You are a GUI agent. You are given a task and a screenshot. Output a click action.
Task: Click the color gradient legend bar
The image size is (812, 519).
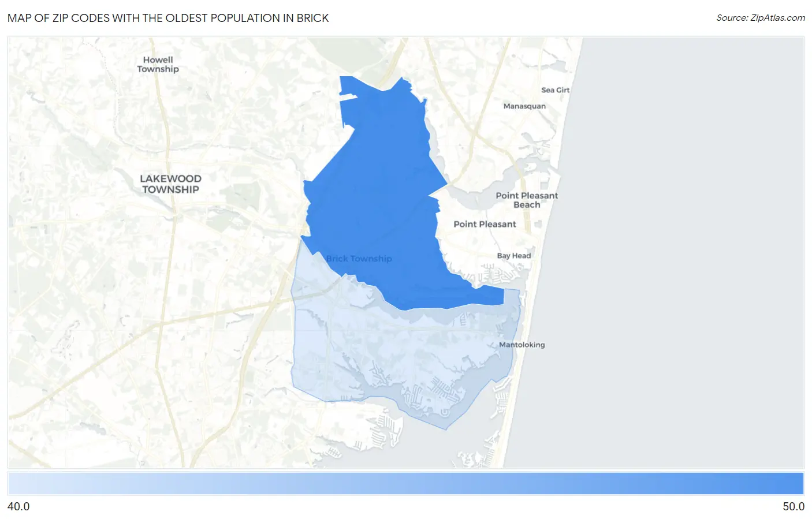click(x=405, y=484)
